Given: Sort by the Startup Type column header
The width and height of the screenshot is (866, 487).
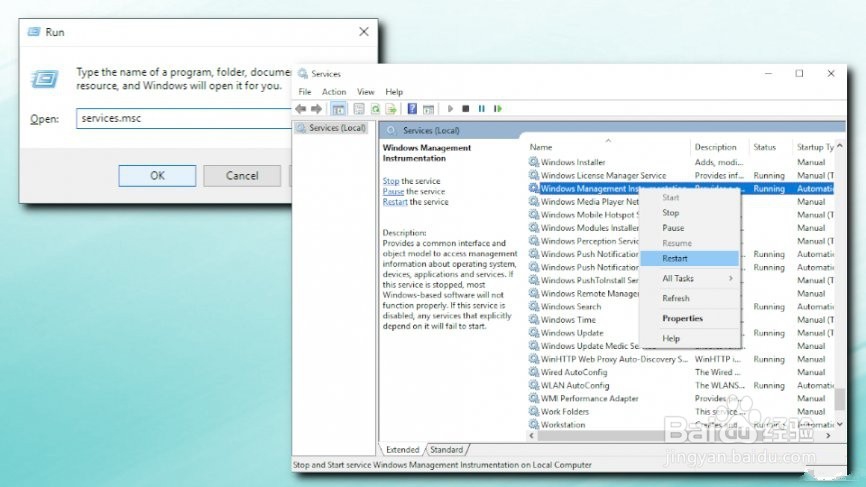Looking at the screenshot, I should [814, 147].
